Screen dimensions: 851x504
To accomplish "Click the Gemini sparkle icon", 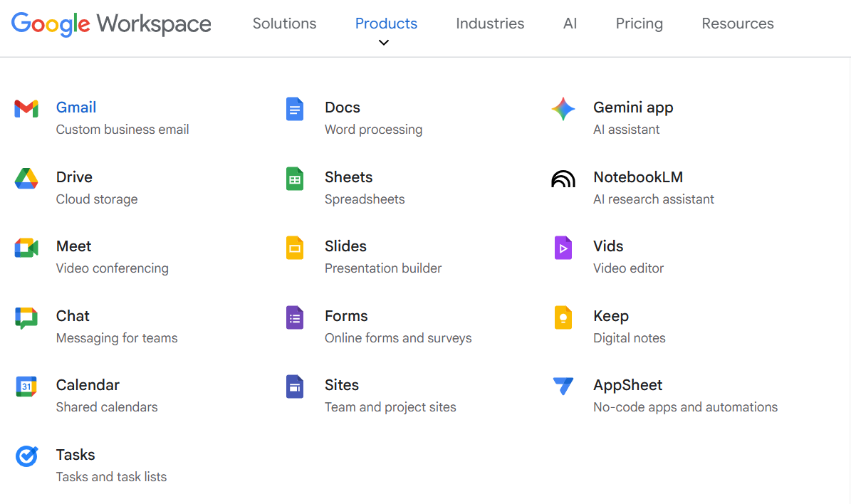I will (563, 109).
